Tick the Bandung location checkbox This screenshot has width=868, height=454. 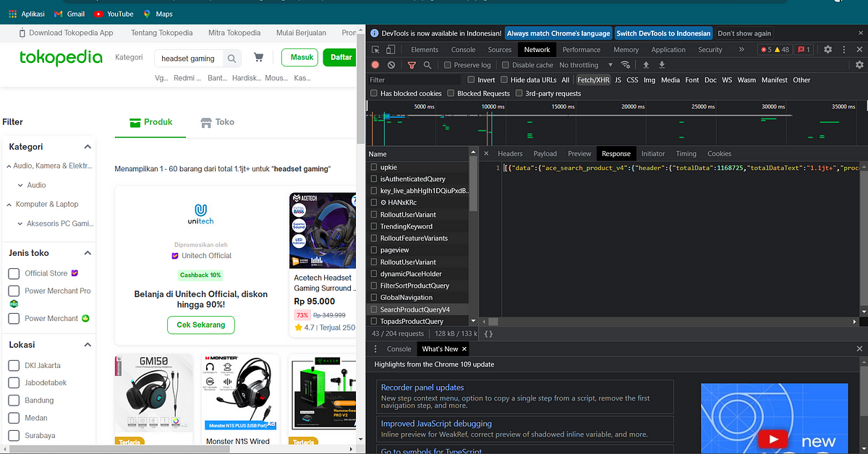click(14, 401)
